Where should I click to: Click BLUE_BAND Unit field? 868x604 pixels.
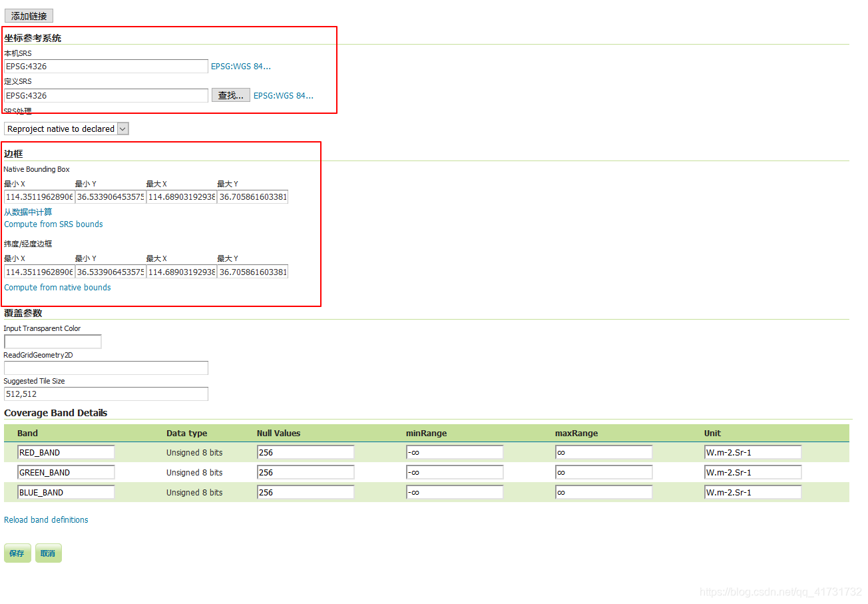(x=753, y=493)
